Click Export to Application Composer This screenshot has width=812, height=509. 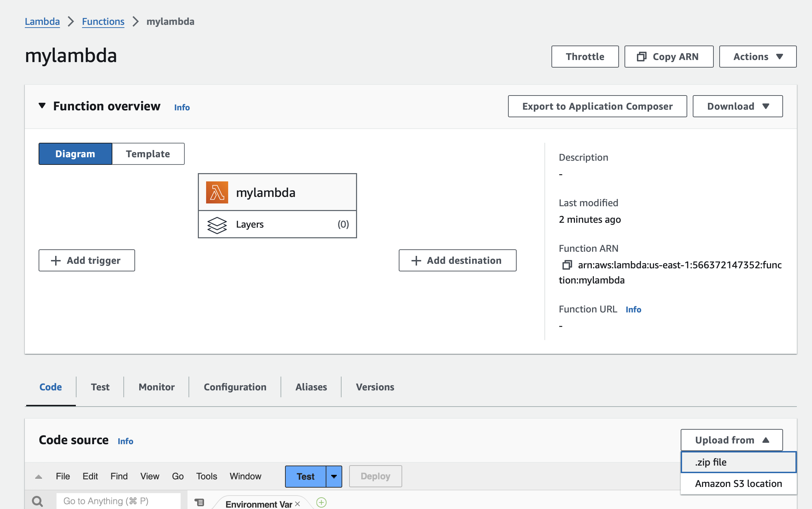598,106
